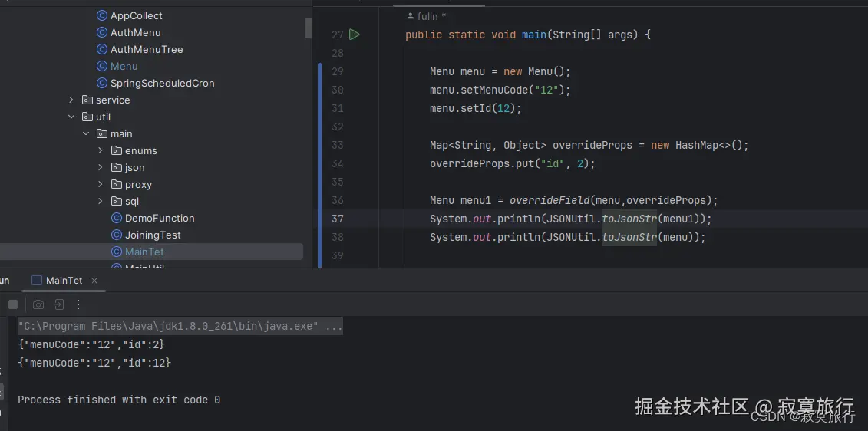Viewport: 868px width, 431px height.
Task: Click the exit icon in Run toolbar
Action: [x=58, y=304]
